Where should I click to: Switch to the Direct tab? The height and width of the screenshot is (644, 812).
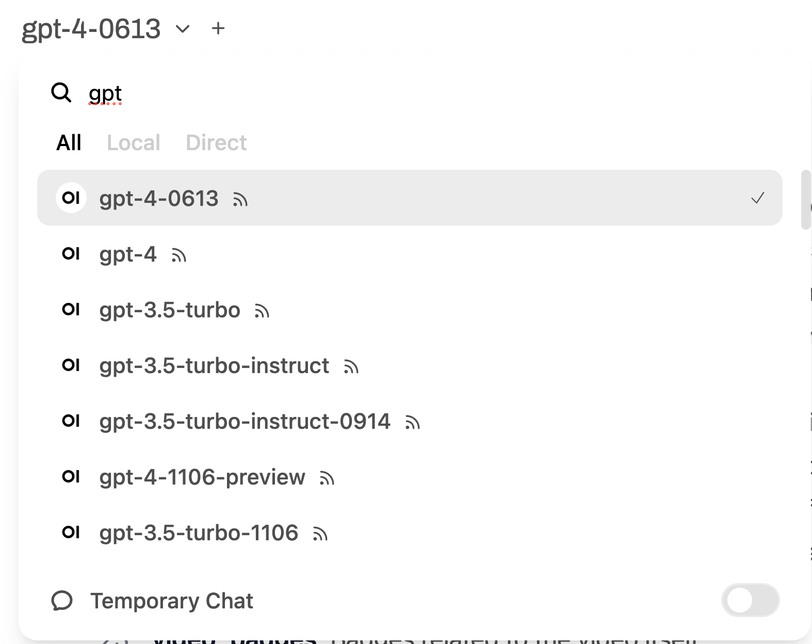tap(216, 142)
